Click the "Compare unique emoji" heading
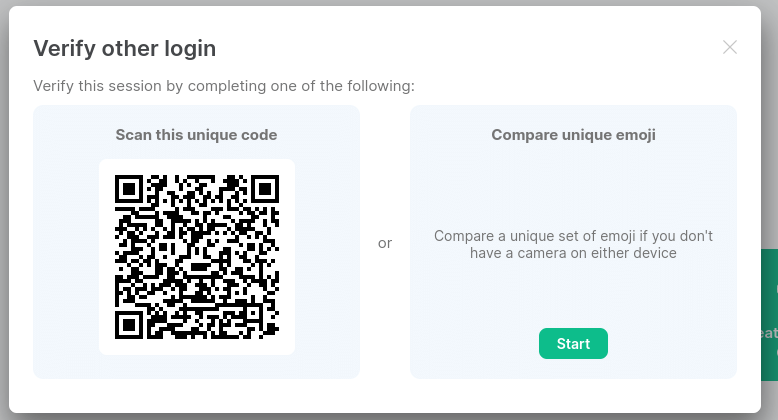Viewport: 778px width, 420px height. [x=573, y=135]
